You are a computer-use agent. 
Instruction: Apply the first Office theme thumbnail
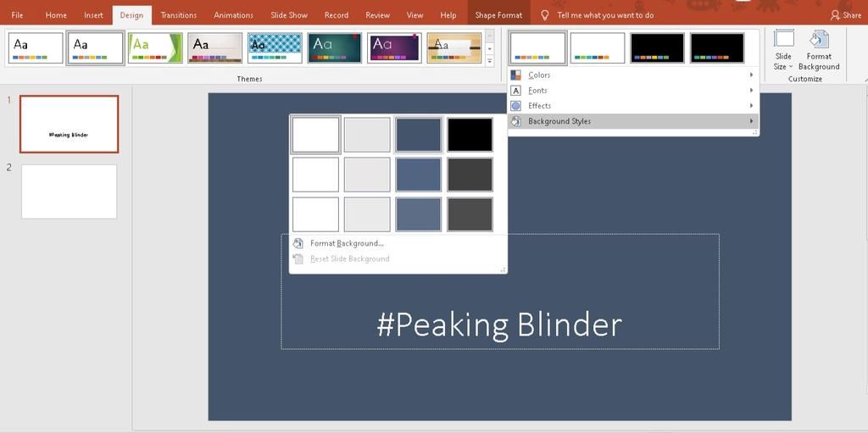tap(36, 47)
